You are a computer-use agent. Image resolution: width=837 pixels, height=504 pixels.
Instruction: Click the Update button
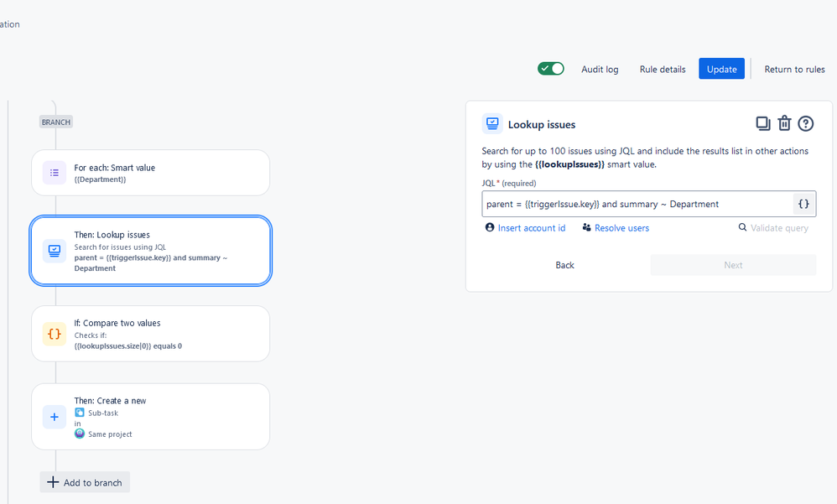tap(722, 69)
